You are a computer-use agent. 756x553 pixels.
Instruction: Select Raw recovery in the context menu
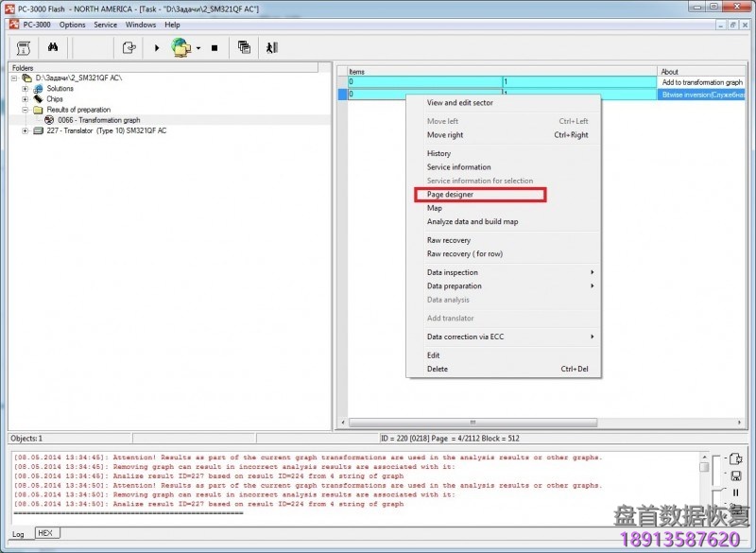pos(448,240)
